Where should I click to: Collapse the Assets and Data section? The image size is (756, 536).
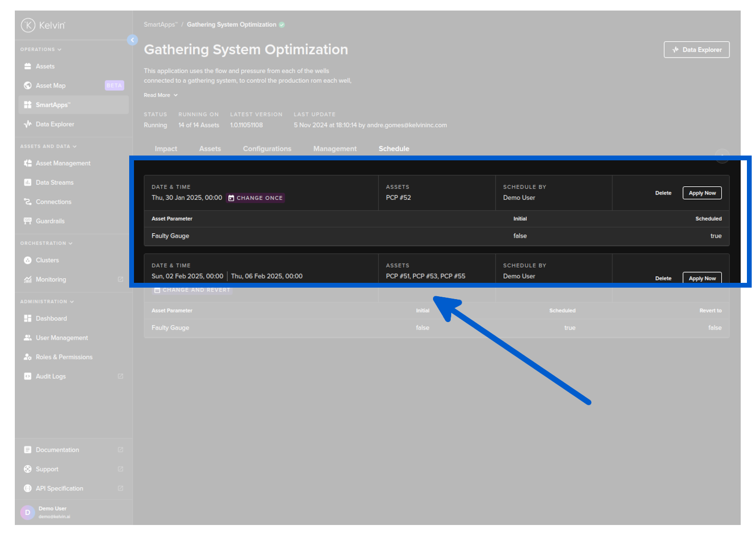(x=48, y=146)
